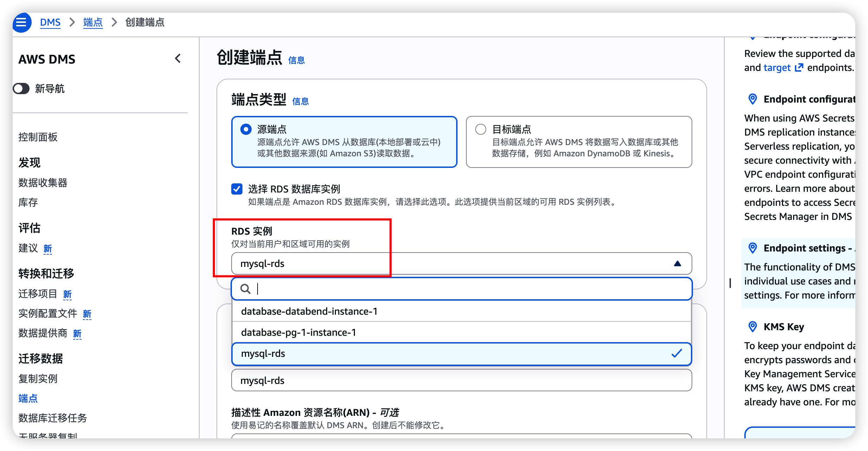
Task: Click external link icon next to target
Action: pyautogui.click(x=799, y=67)
